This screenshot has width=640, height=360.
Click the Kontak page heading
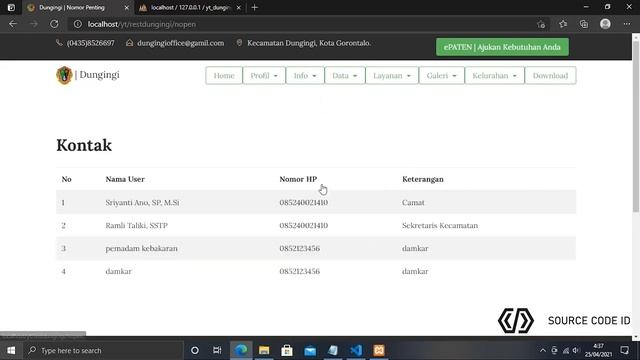click(x=84, y=145)
